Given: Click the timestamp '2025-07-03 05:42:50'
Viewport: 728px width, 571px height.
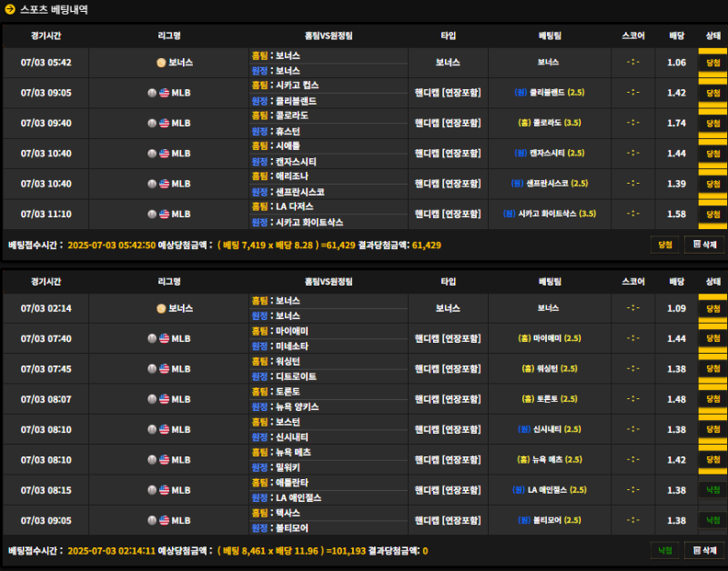Looking at the screenshot, I should click(x=111, y=245).
